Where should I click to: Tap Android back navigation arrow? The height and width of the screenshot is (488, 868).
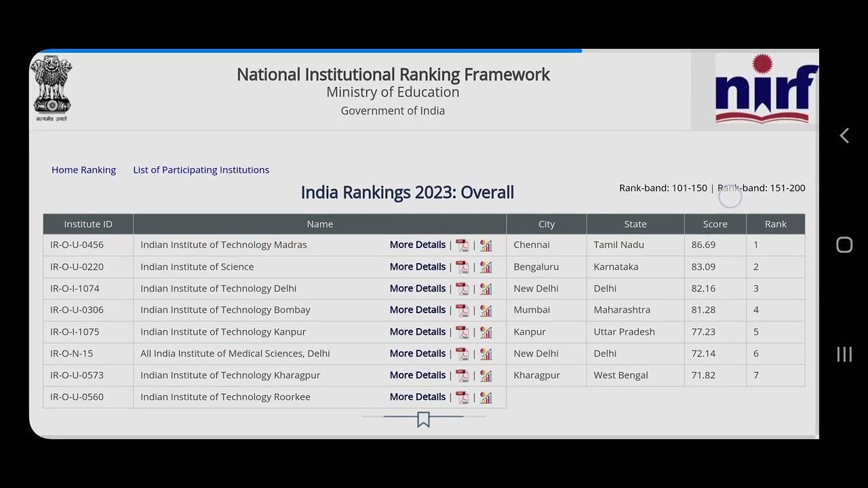coord(844,136)
